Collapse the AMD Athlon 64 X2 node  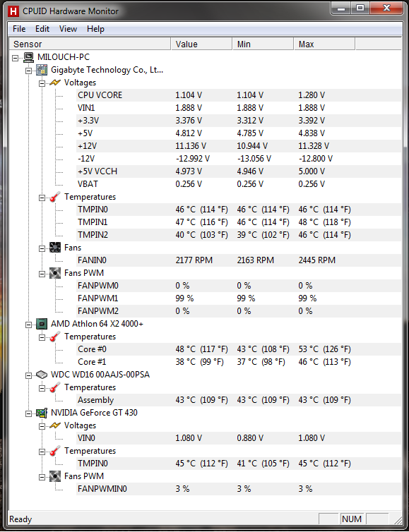tap(28, 325)
